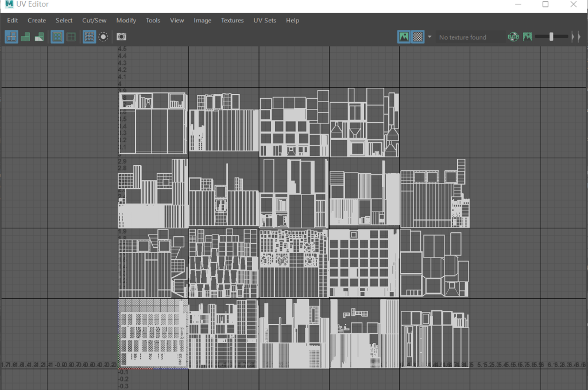Enable shaded UV shells display icon
Viewport: 588px width, 390px height.
click(25, 37)
